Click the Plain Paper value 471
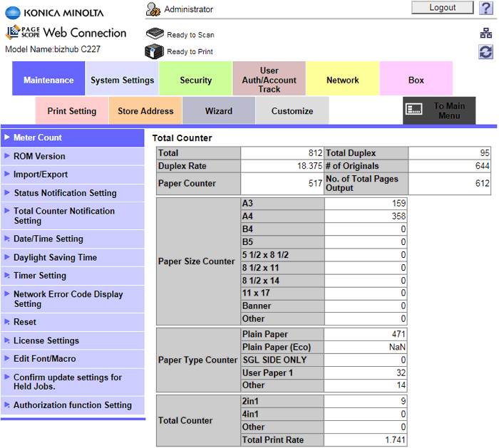499x448 pixels. 398,334
